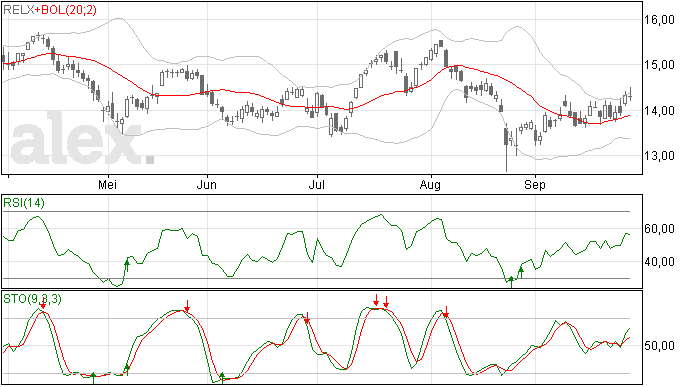Click the RSI(14) indicator label
Image resolution: width=690 pixels, height=387 pixels.
point(24,203)
